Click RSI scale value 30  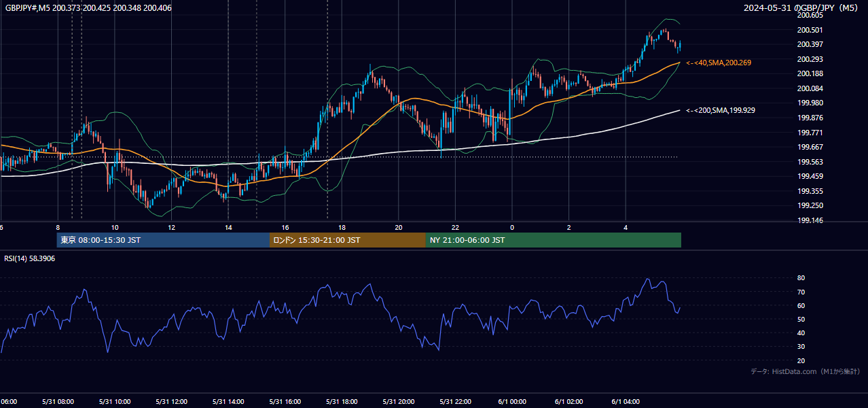coord(801,347)
